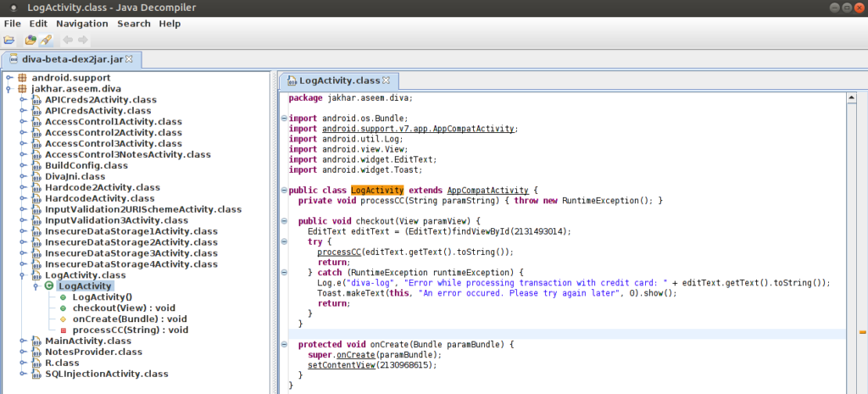Expand the android.support package
The height and width of the screenshot is (394, 868).
tap(8, 78)
